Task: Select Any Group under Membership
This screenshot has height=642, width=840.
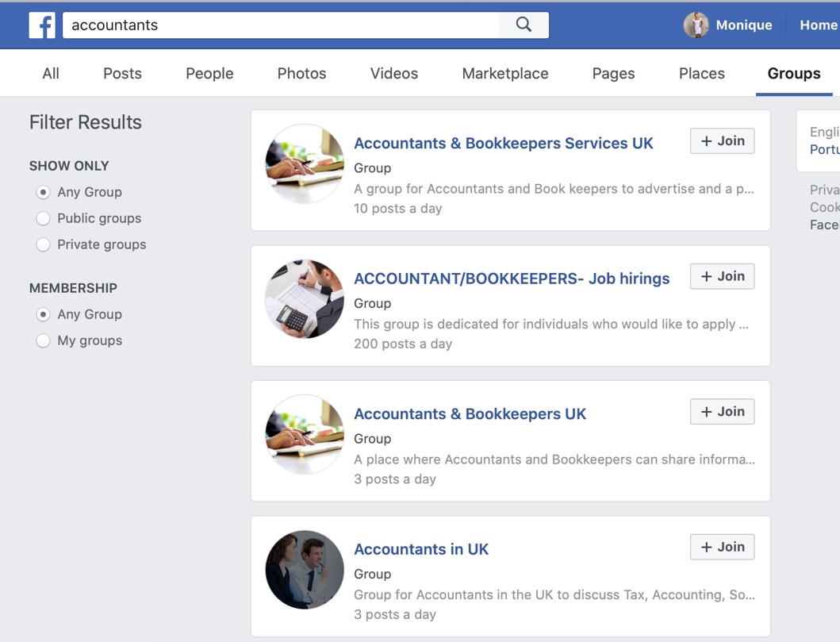Action: click(x=44, y=314)
